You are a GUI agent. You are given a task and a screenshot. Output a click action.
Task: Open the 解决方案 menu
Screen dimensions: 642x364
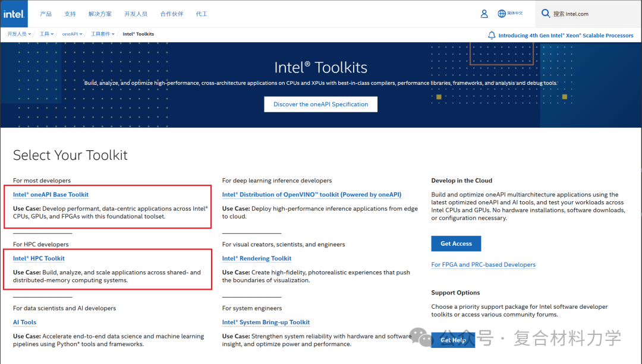(100, 14)
